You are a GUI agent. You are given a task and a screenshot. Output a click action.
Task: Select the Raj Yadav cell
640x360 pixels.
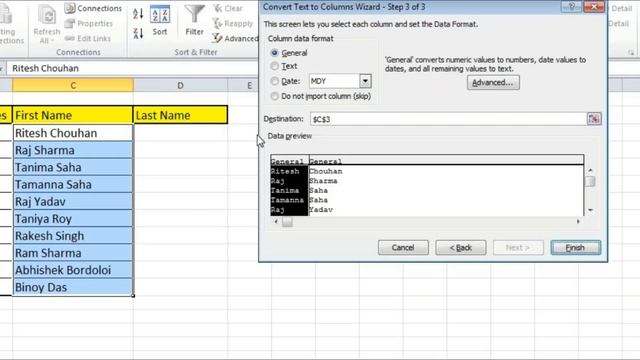pos(73,202)
